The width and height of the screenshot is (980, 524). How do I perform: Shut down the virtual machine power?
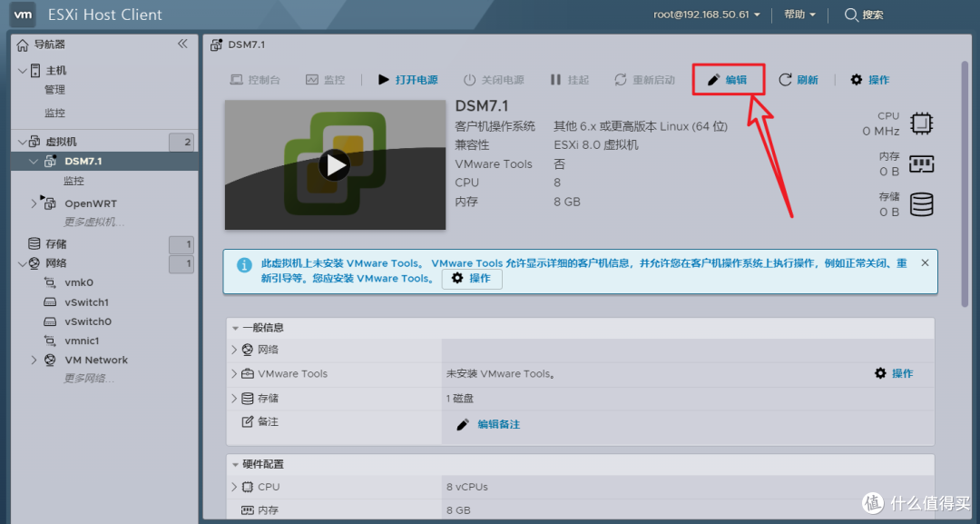[x=494, y=79]
